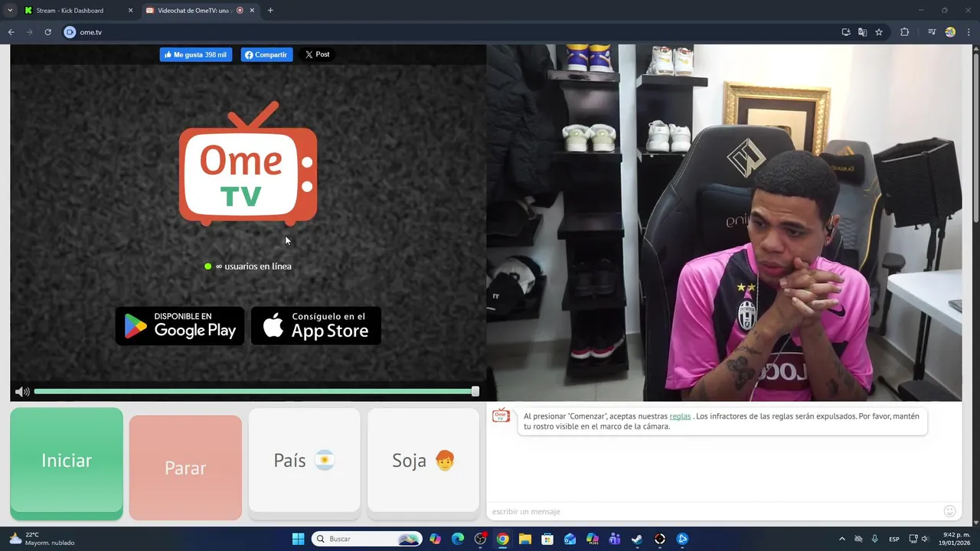Open the Chrome three-dot menu
Image resolution: width=980 pixels, height=551 pixels.
click(969, 32)
